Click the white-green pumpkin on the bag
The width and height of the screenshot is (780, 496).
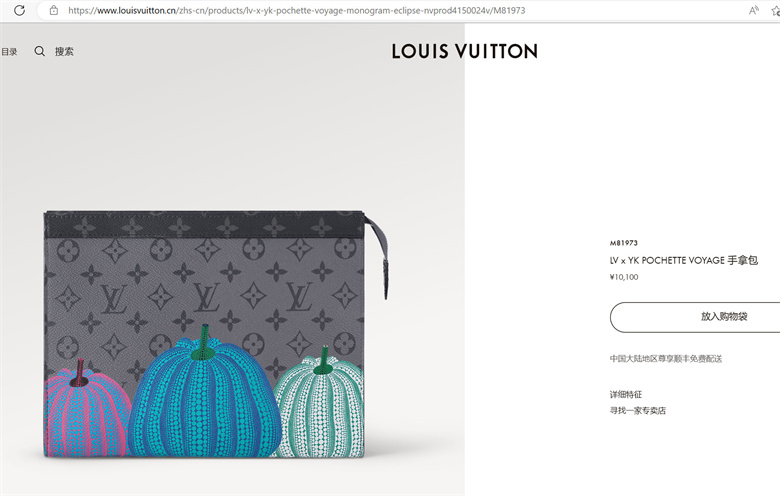320,403
